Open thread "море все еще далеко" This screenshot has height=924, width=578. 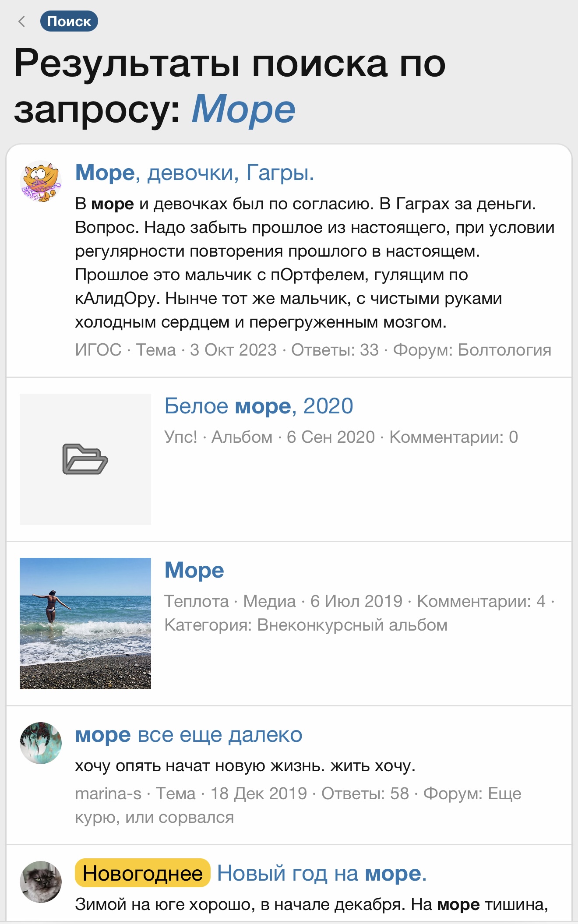(x=188, y=734)
